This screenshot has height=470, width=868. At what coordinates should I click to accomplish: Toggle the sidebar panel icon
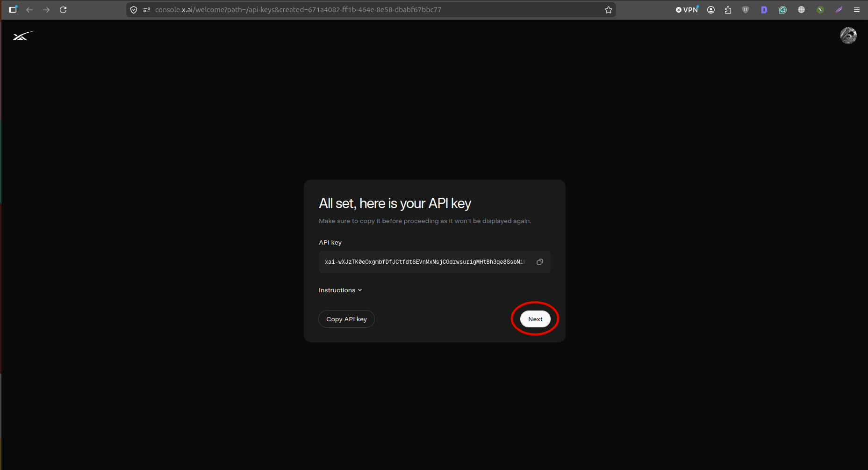click(x=13, y=10)
